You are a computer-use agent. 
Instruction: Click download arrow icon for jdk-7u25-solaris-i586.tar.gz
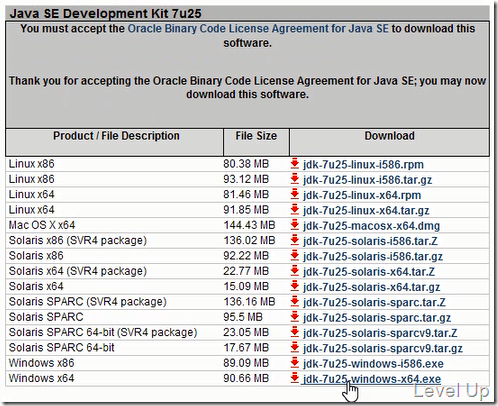click(295, 256)
